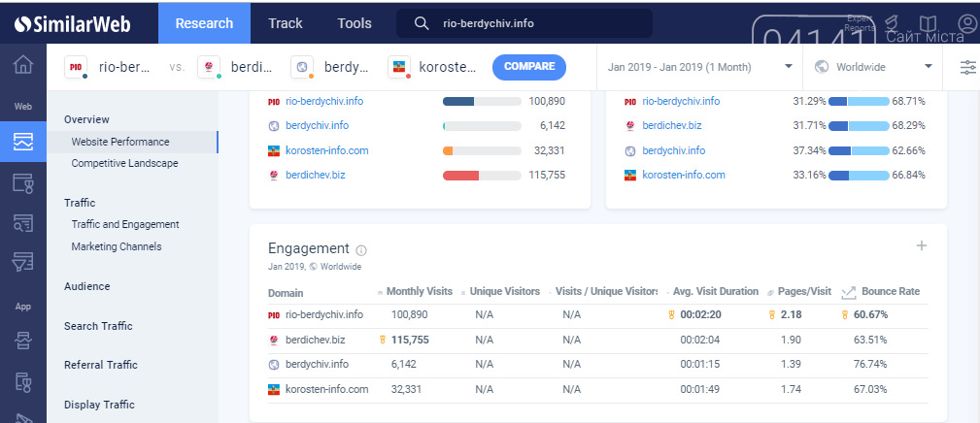The height and width of the screenshot is (423, 980).
Task: Open rio-berdychiv.info link in visits card
Action: click(x=323, y=101)
